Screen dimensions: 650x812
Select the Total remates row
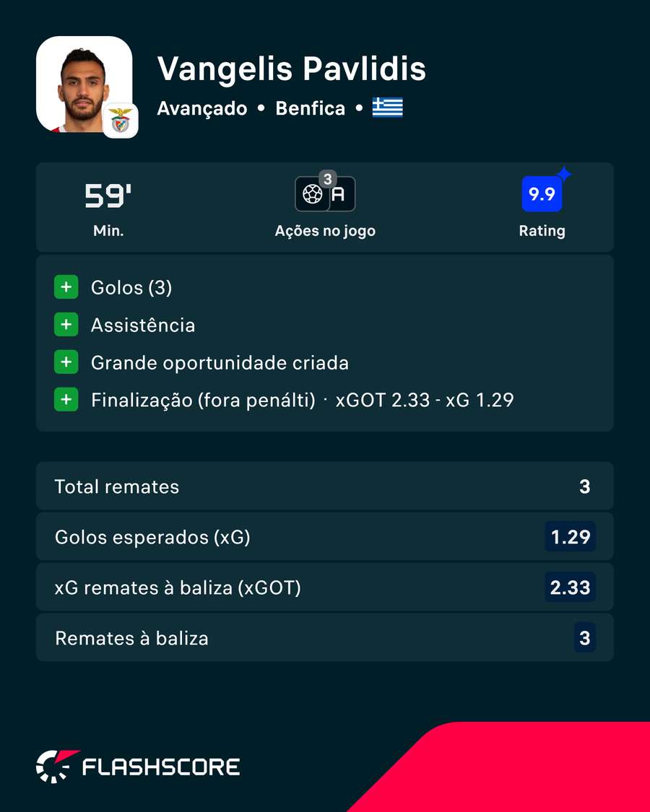324,486
